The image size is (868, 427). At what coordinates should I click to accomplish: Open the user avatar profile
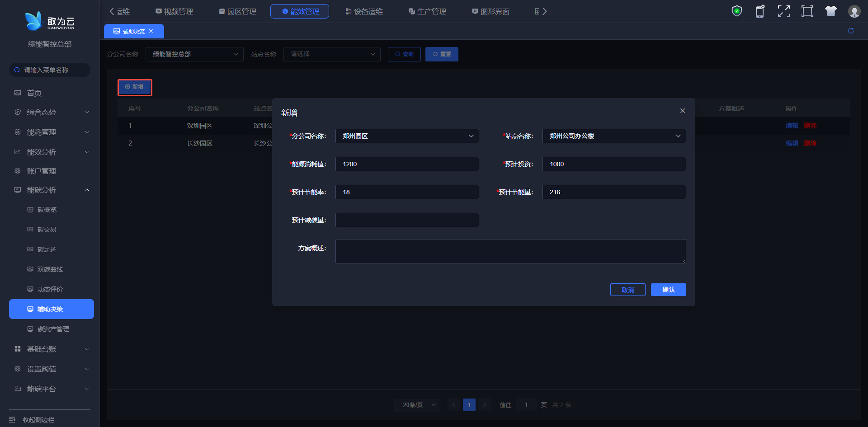pos(854,11)
